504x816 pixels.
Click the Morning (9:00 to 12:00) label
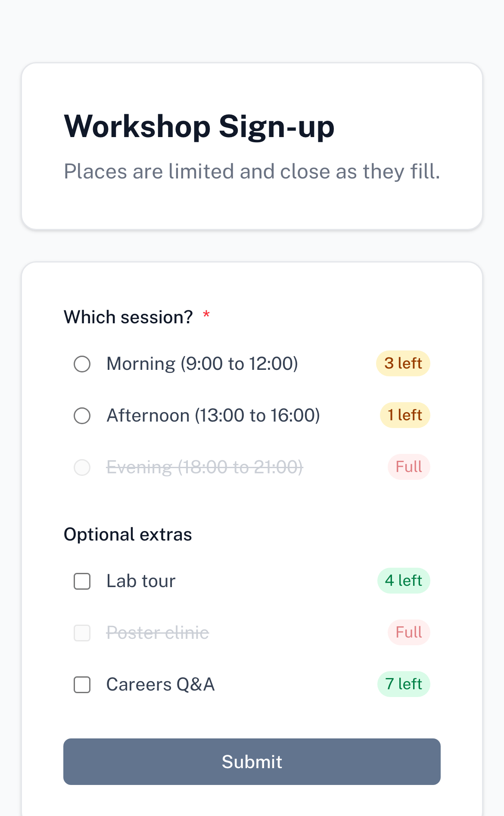coord(202,364)
